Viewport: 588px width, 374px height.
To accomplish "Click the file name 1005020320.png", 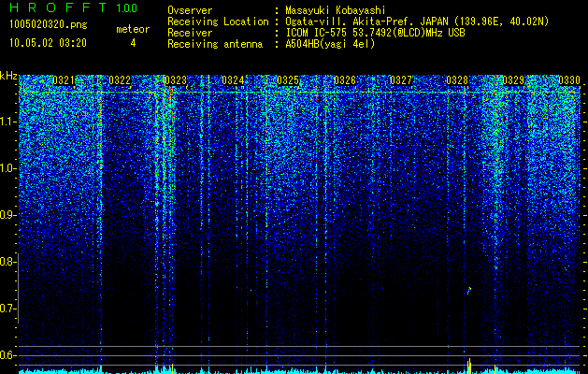I will [x=49, y=24].
